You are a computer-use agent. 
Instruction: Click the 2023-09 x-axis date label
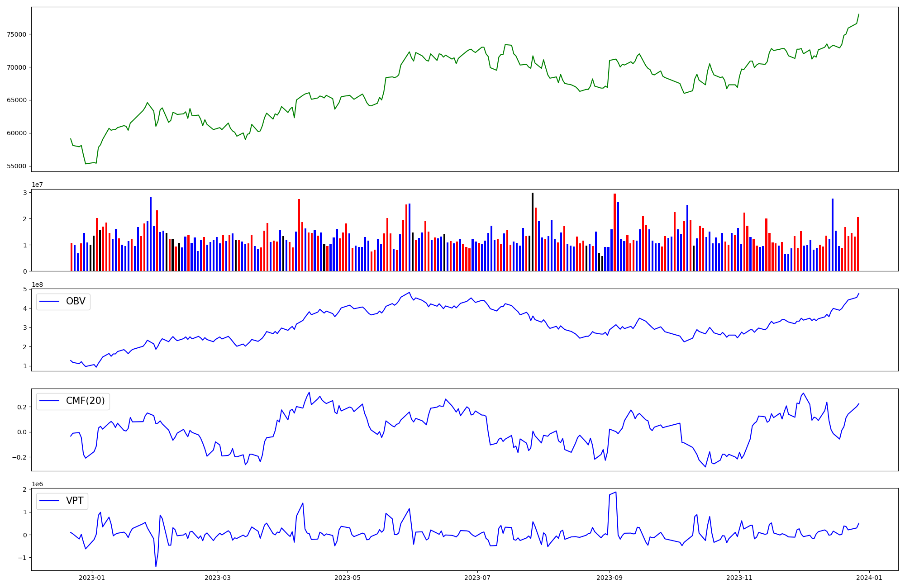(x=610, y=578)
